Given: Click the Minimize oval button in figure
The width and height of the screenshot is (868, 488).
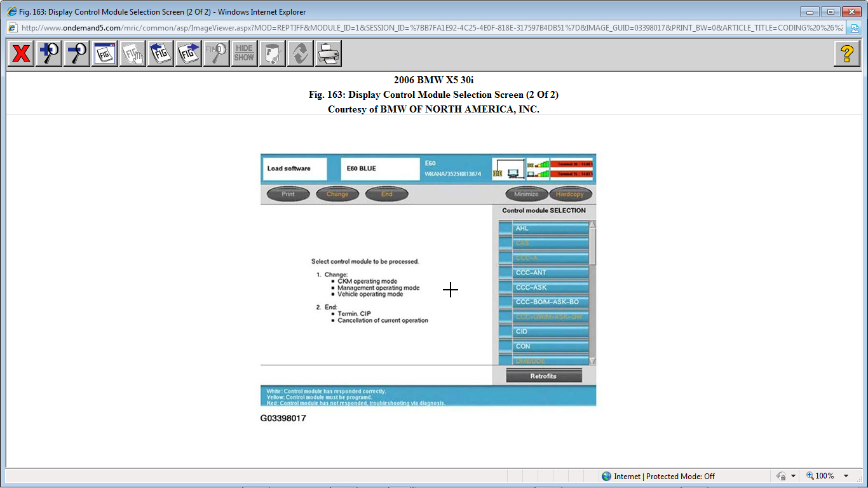Looking at the screenshot, I should 526,194.
